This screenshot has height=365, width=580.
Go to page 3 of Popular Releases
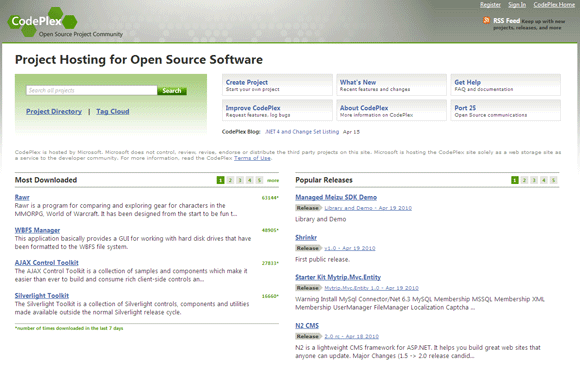[534, 180]
